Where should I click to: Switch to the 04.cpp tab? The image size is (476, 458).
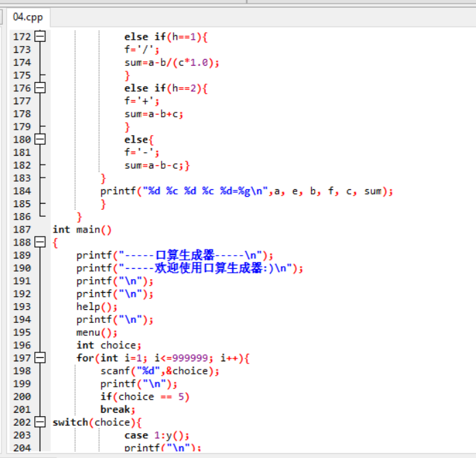point(28,17)
